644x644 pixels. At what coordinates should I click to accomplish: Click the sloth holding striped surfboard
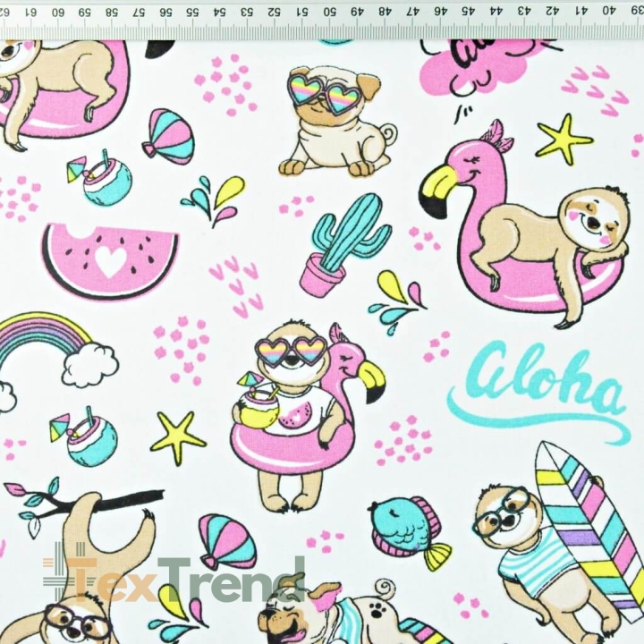coord(558,542)
